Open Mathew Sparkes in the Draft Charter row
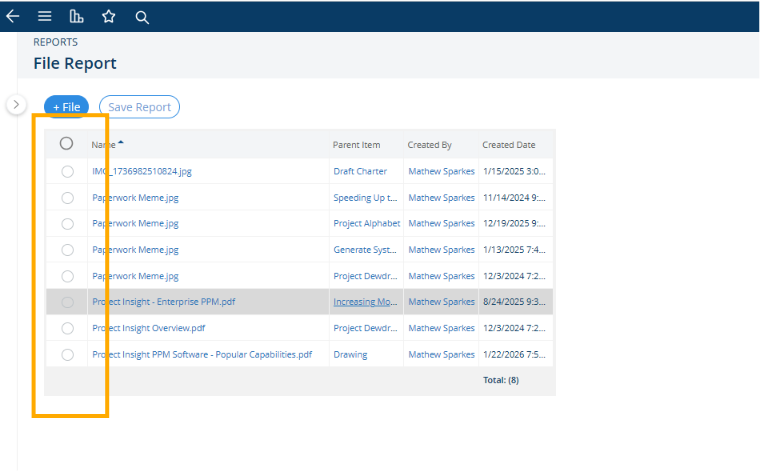 click(441, 171)
